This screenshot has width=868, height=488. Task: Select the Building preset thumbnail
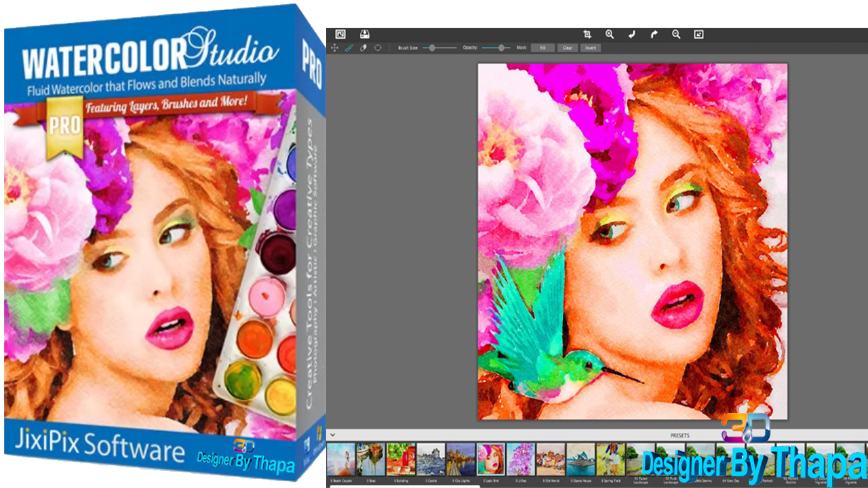401,460
